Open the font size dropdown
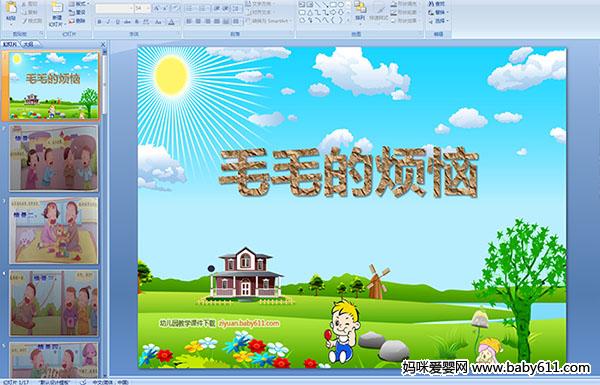 click(x=148, y=8)
